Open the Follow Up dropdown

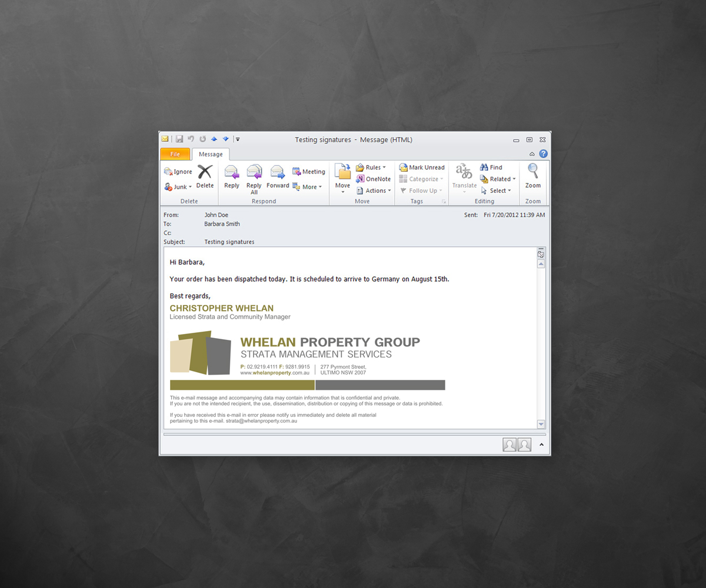(x=421, y=191)
